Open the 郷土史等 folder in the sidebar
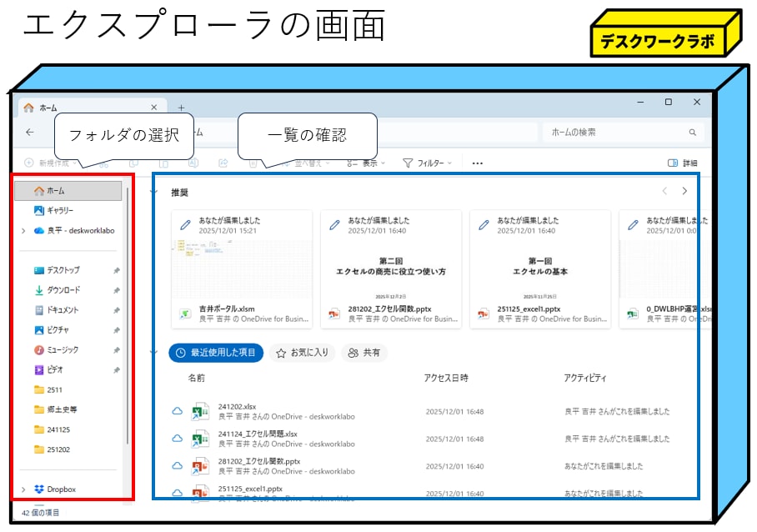The image size is (757, 532). tap(56, 410)
